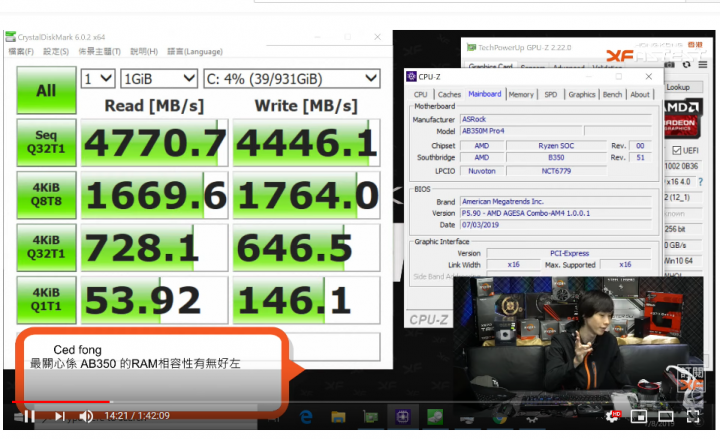Screen dimensions: 720x439
Task: Switch to the Memory tab in CPU-Z
Action: [521, 94]
